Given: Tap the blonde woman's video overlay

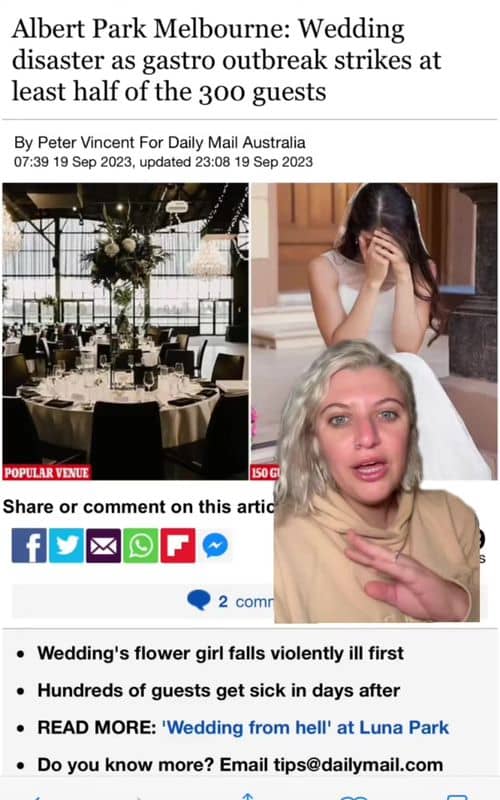Looking at the screenshot, I should pyautogui.click(x=377, y=482).
